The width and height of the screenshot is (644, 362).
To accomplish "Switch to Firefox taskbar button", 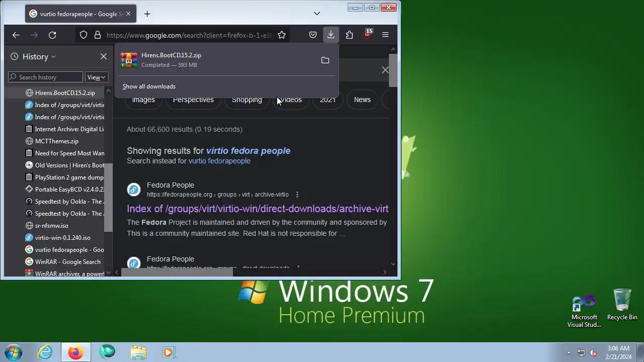I will point(76,352).
